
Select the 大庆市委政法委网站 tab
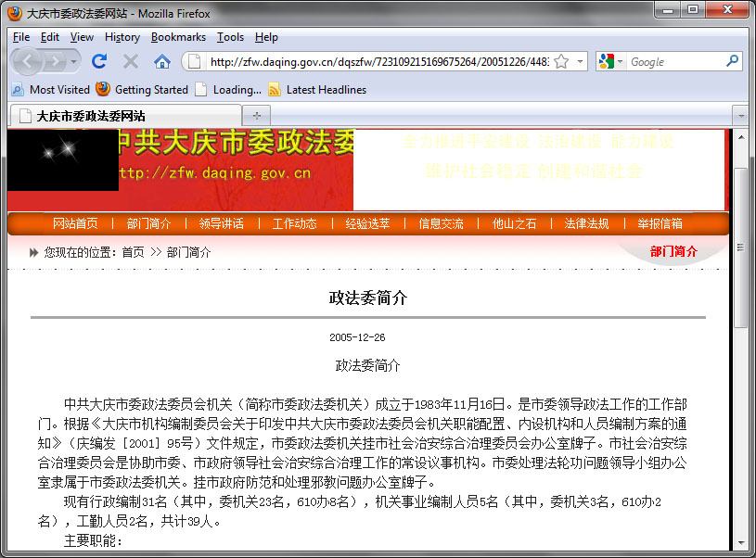[125, 116]
